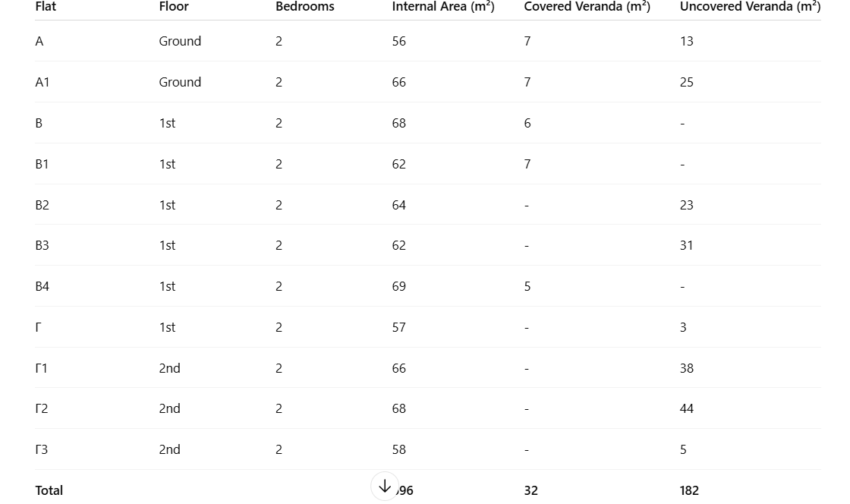The height and width of the screenshot is (504, 850).
Task: Click the covered veranda total 32
Action: [x=530, y=490]
